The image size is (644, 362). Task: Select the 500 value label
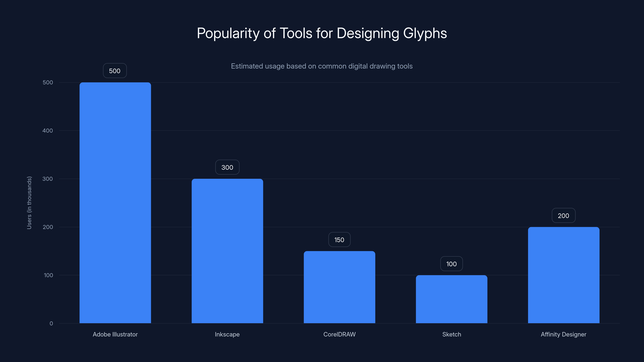pyautogui.click(x=115, y=71)
